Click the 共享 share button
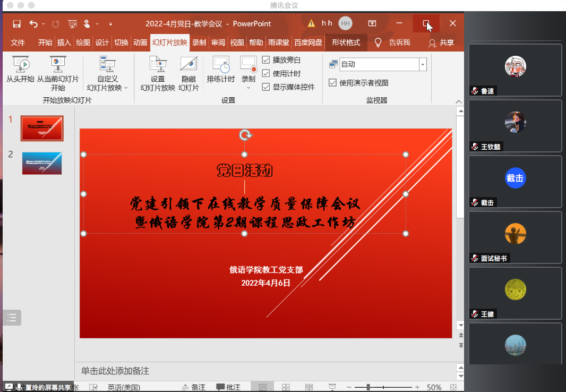566x392 pixels. [x=441, y=42]
